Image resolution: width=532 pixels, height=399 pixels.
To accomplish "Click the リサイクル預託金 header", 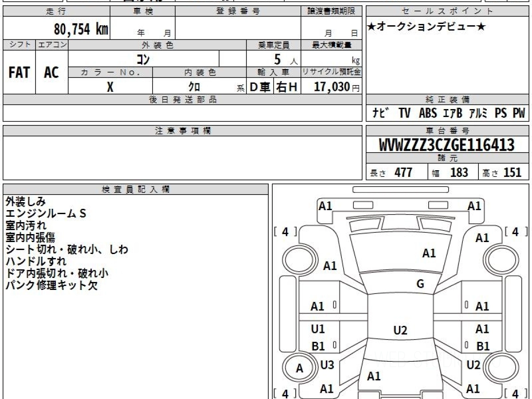I will (332, 72).
